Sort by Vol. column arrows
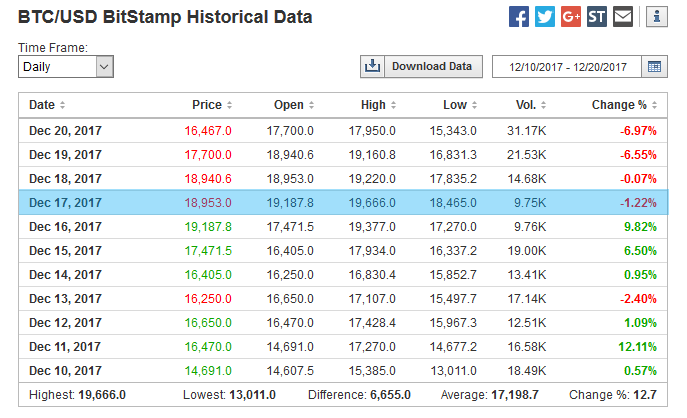The width and height of the screenshot is (687, 418). 543,105
